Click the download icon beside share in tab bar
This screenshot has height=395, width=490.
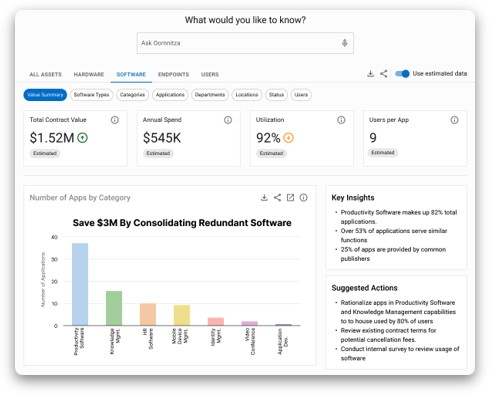point(370,74)
